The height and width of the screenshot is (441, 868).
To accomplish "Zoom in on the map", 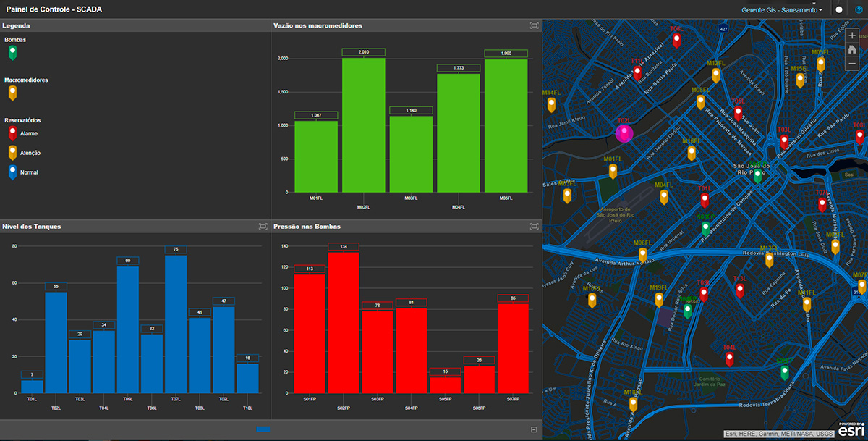I will pos(852,35).
